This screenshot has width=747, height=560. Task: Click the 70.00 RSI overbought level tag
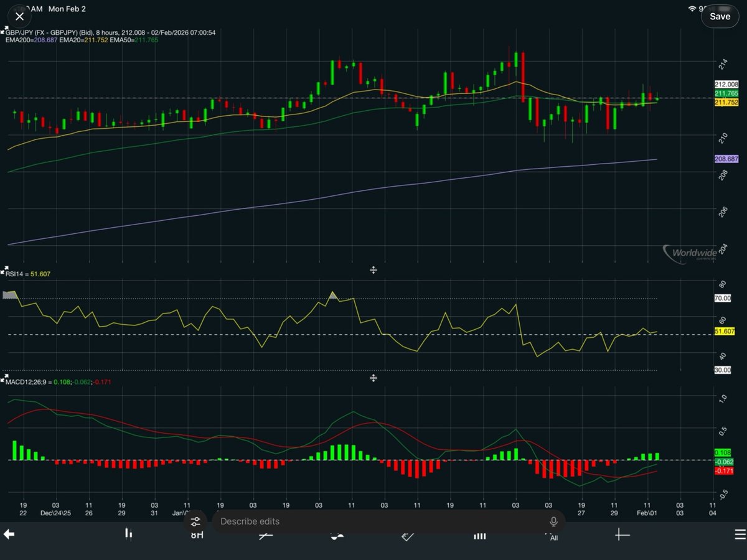point(722,299)
